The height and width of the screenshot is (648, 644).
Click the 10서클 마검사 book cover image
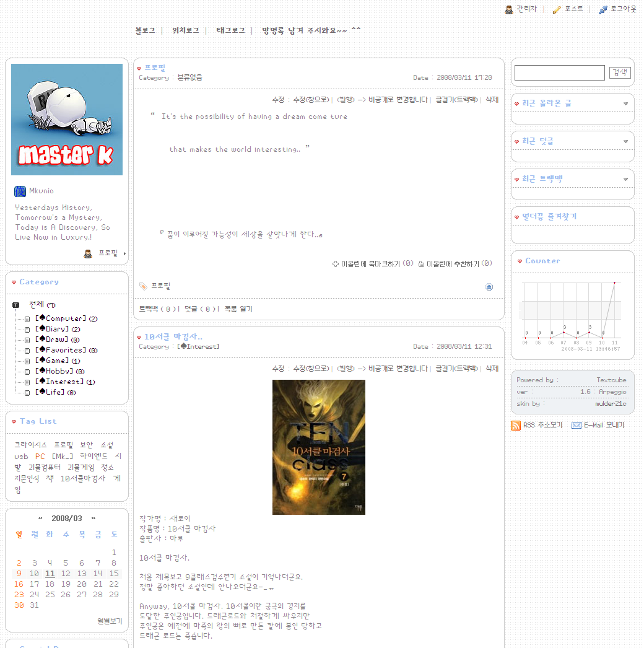click(x=319, y=447)
